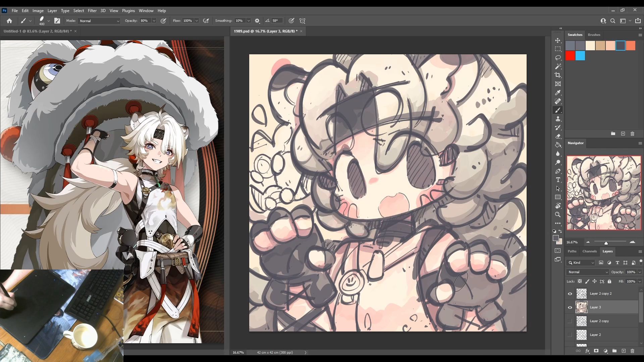
Task: Show Layer 2
Action: coord(570,335)
